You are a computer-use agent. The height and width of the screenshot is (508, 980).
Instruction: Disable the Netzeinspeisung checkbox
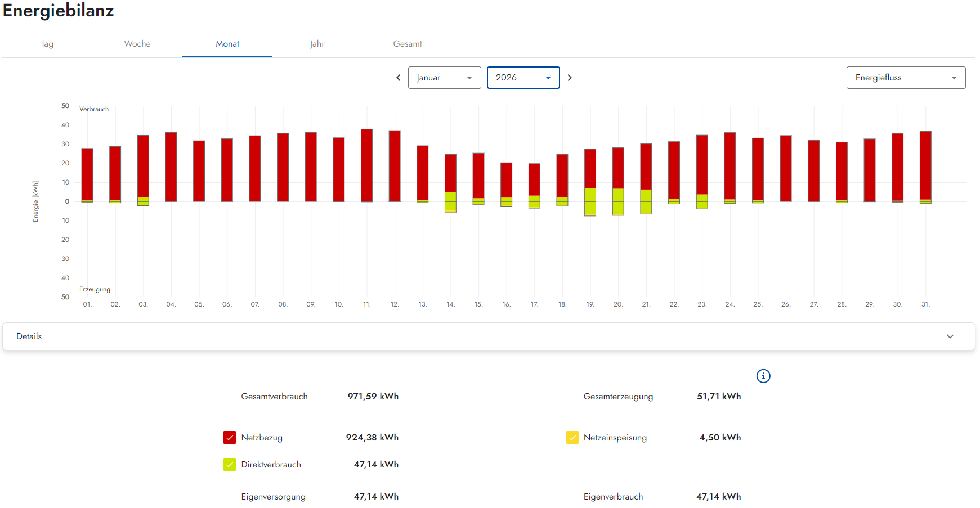pos(572,438)
